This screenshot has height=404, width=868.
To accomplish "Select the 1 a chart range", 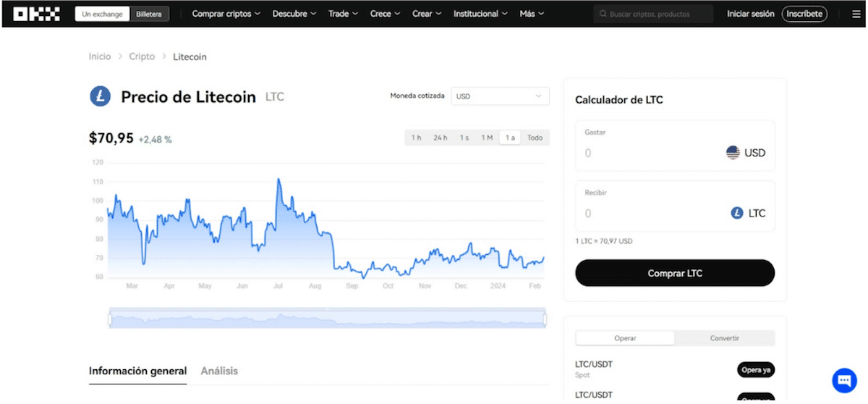I will coord(510,138).
